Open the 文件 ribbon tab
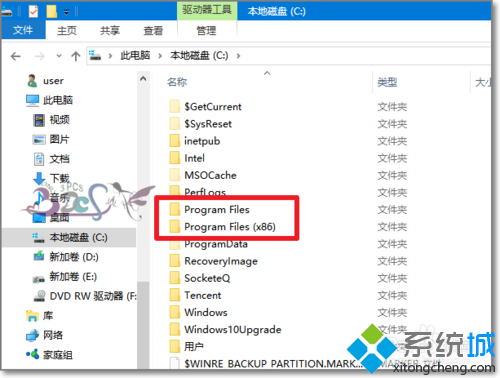Screen dimensions: 500x378 coord(23,30)
